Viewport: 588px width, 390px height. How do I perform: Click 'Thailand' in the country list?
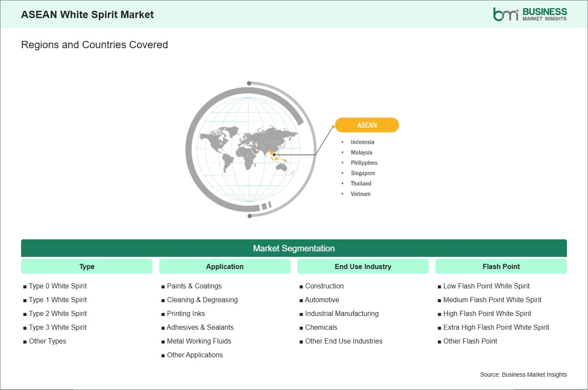click(x=361, y=183)
